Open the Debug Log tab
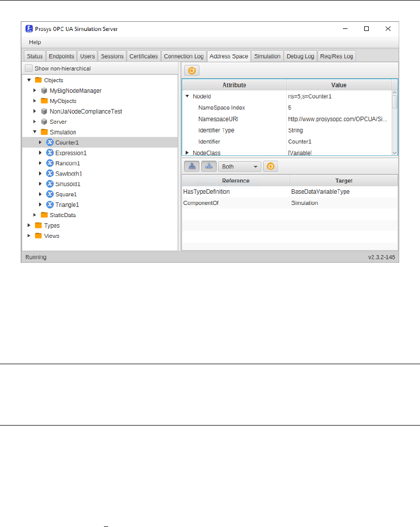The width and height of the screenshot is (420, 527). [300, 56]
